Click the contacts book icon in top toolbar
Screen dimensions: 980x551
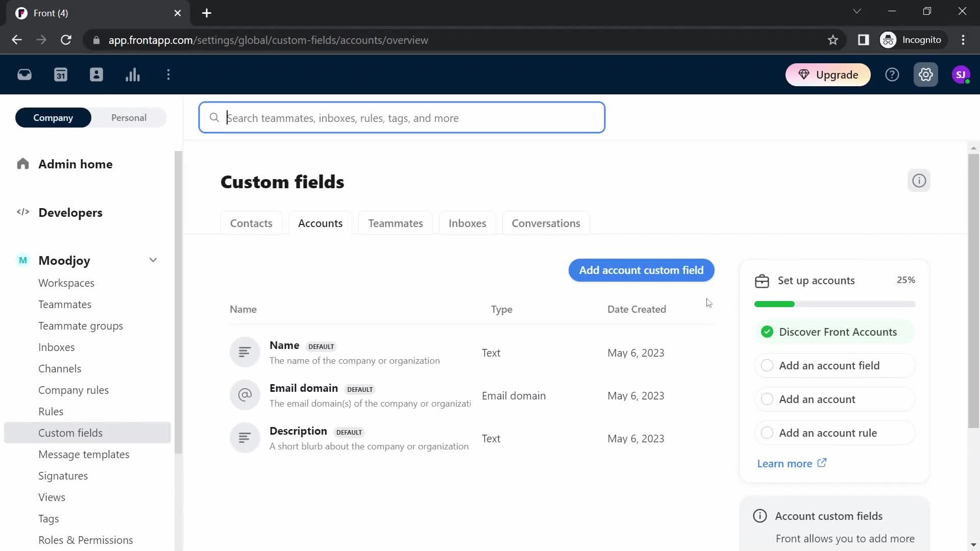click(x=96, y=74)
